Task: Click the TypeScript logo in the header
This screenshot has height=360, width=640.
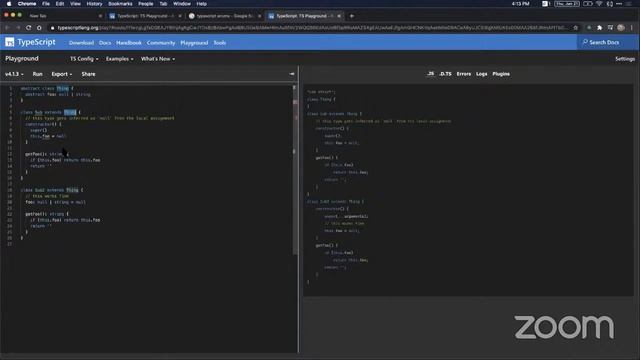Action: pyautogui.click(x=30, y=42)
